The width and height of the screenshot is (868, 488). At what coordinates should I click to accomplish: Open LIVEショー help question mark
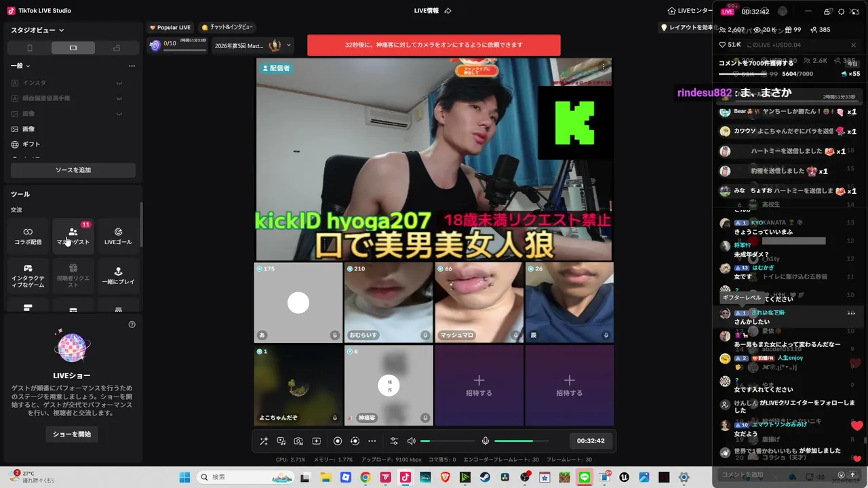132,325
